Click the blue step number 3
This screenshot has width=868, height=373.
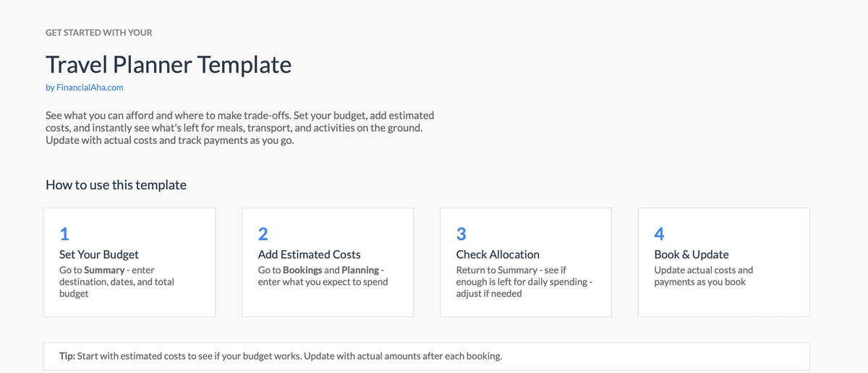tap(461, 233)
